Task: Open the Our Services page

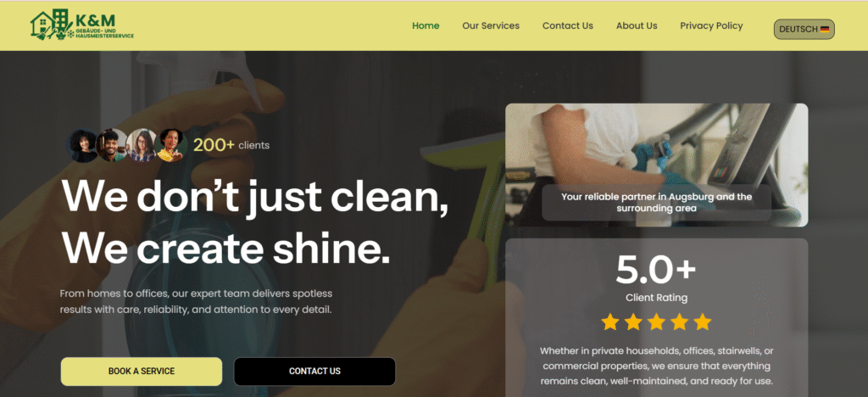Action: [x=491, y=25]
